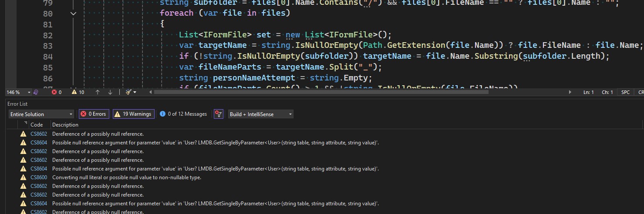The width and height of the screenshot is (644, 214).
Task: Toggle the 0 of 12 Messages filter
Action: (183, 114)
